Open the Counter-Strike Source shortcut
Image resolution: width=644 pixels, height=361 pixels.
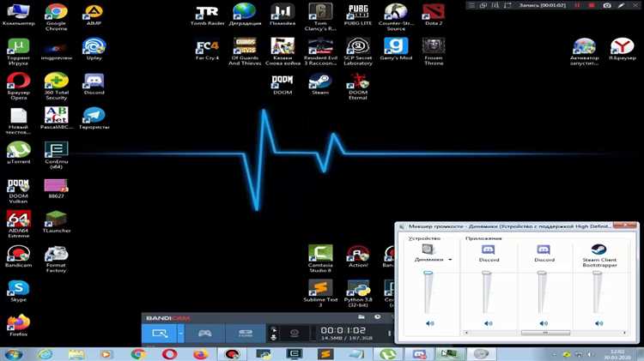(x=396, y=17)
